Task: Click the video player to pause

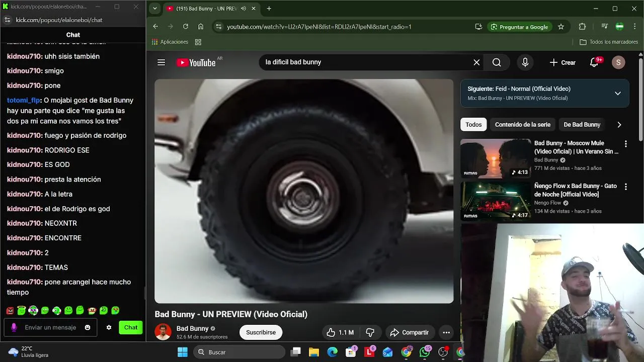Action: click(x=304, y=191)
